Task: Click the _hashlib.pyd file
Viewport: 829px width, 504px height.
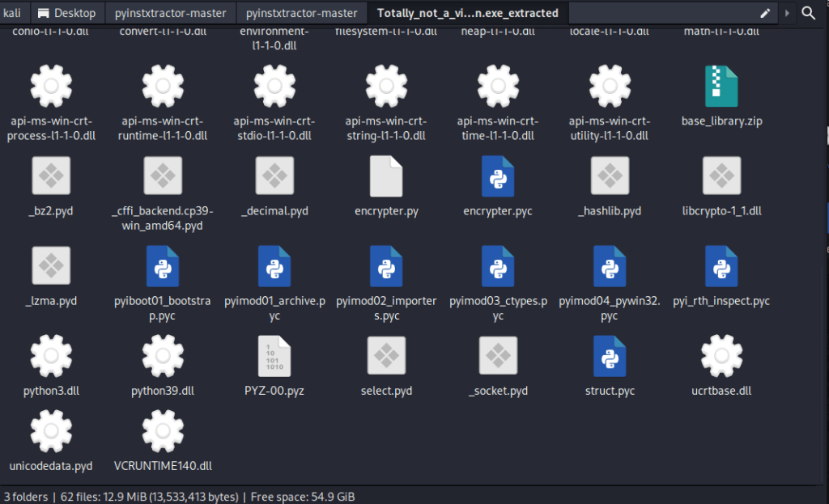Action: click(610, 176)
